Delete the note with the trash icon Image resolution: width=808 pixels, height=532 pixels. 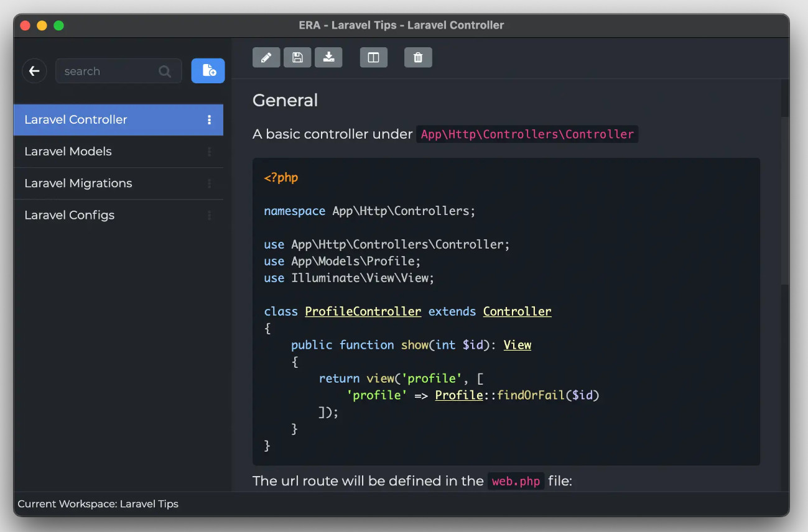(418, 57)
